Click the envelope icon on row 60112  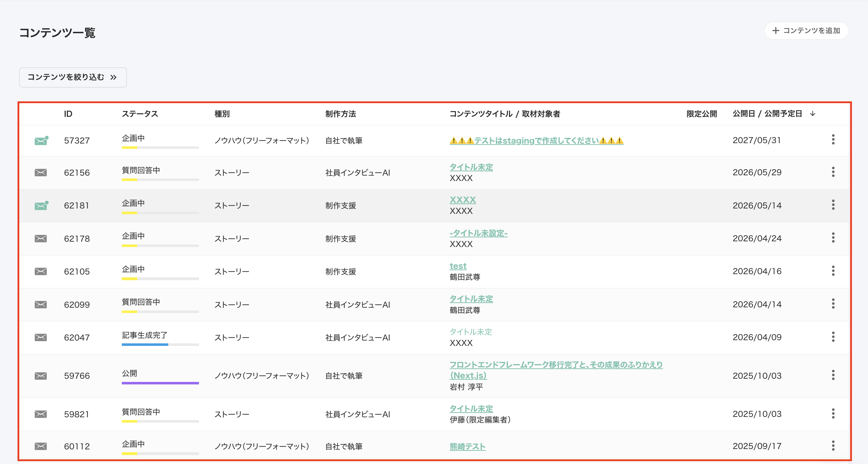41,446
